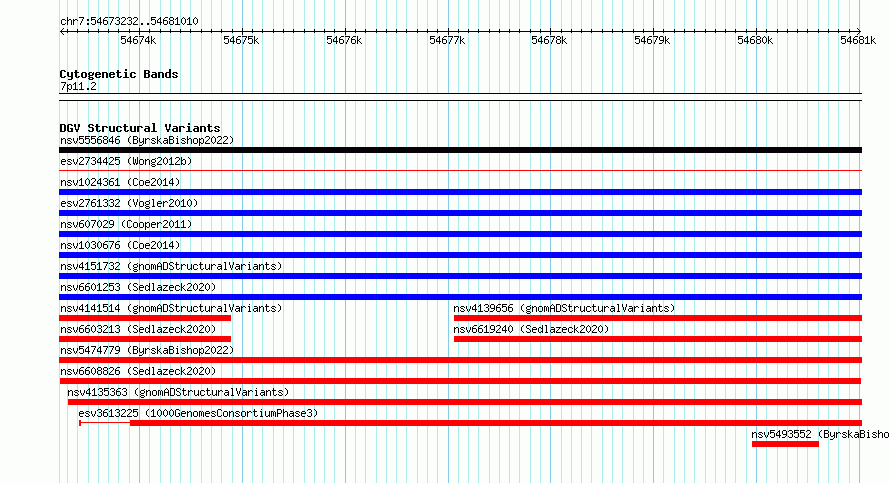Click the 54679k ruler tick label
The image size is (890, 483).
pyautogui.click(x=652, y=40)
